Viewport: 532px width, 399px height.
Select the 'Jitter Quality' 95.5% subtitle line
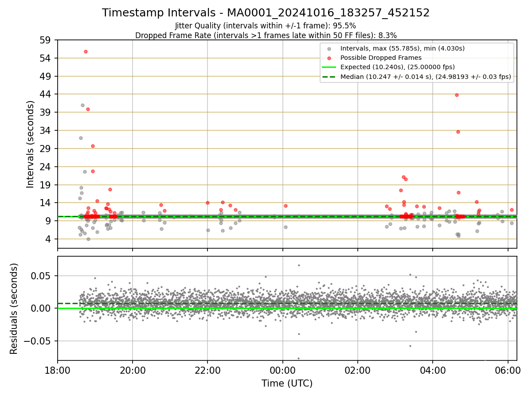pos(266,26)
